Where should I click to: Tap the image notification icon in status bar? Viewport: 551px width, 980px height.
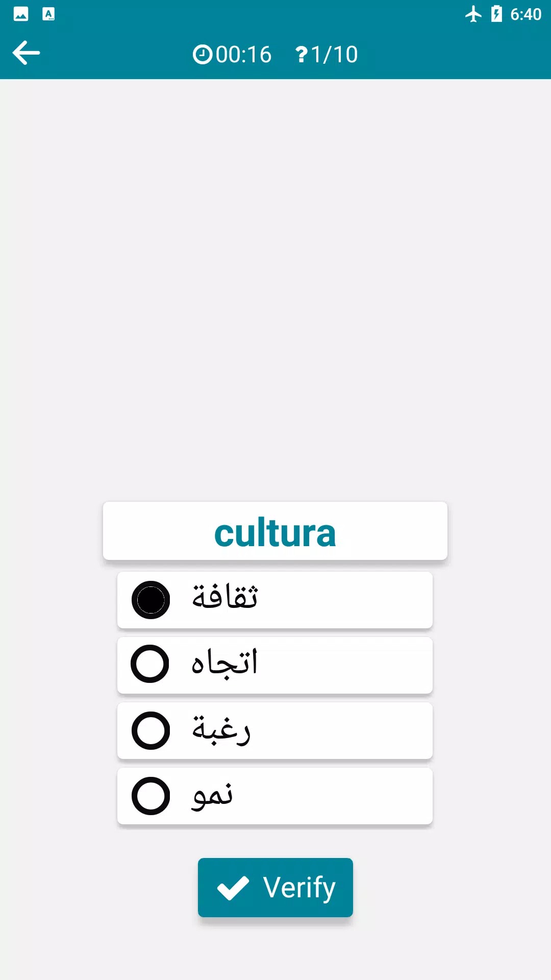point(21,14)
